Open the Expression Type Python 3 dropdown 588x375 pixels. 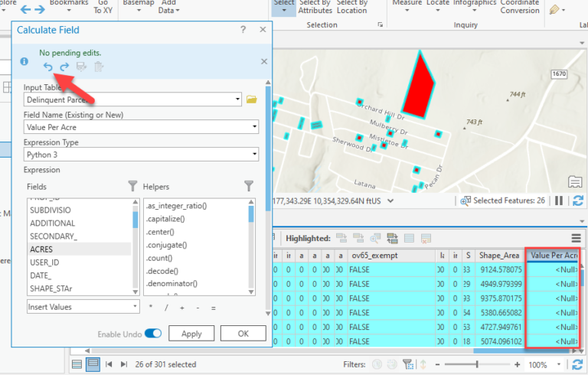[253, 155]
